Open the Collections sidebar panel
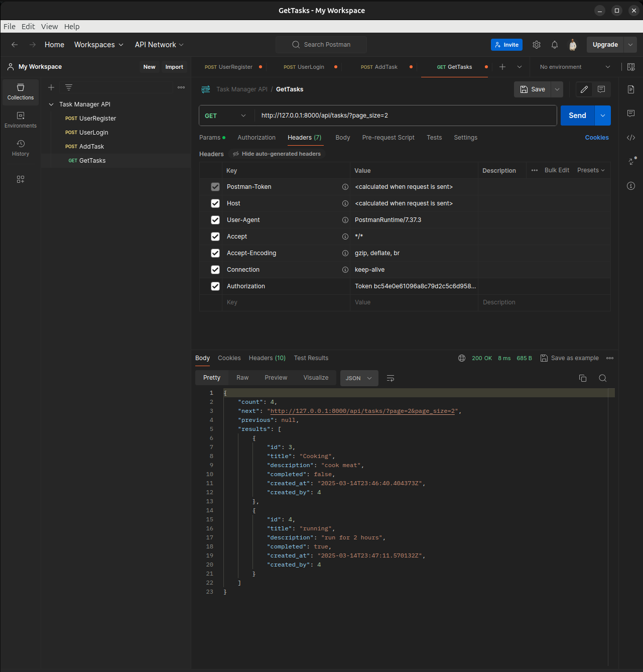The width and height of the screenshot is (643, 672). tap(21, 92)
